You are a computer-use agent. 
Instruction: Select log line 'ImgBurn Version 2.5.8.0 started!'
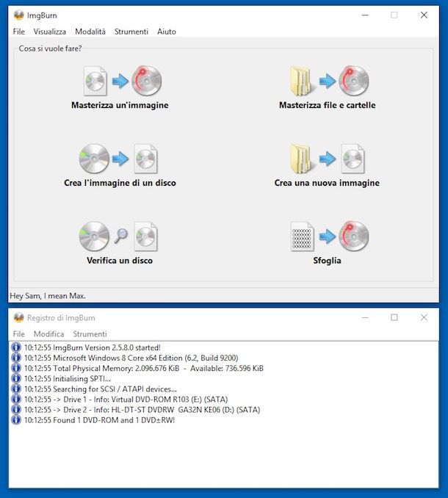point(93,347)
